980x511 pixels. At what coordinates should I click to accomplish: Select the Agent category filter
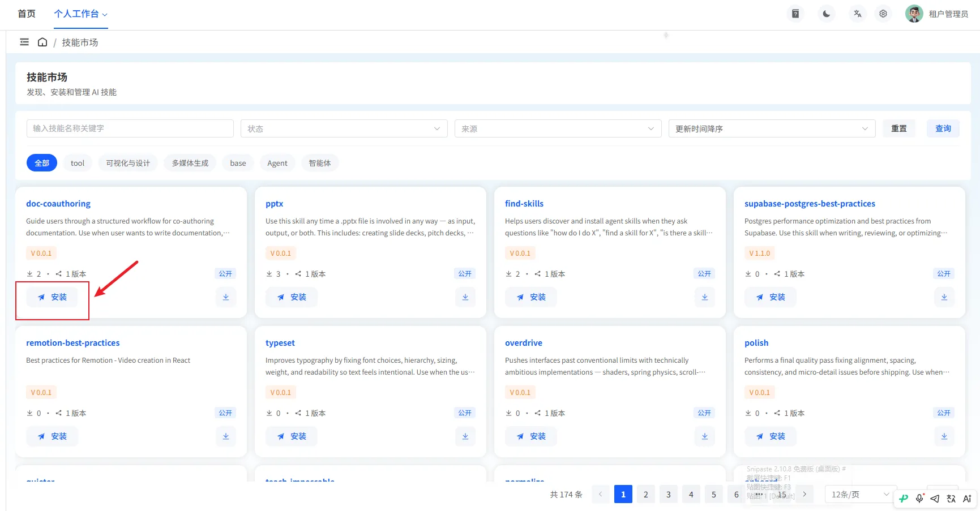pyautogui.click(x=277, y=163)
